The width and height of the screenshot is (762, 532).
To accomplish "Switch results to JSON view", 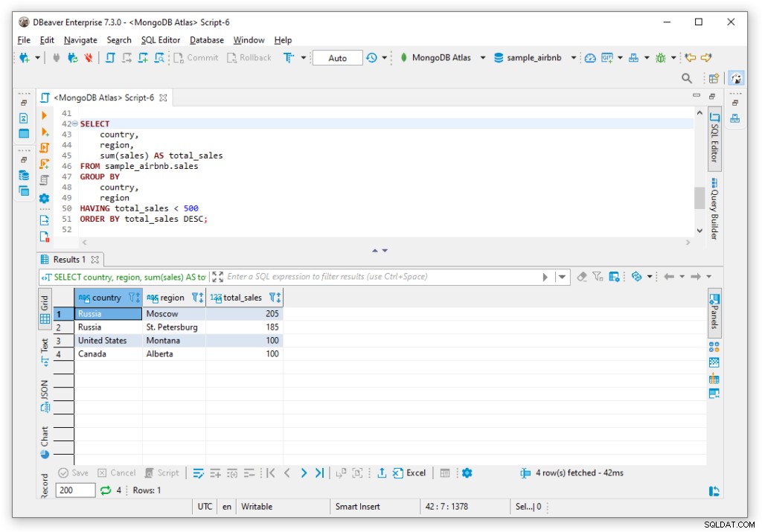I will 45,396.
